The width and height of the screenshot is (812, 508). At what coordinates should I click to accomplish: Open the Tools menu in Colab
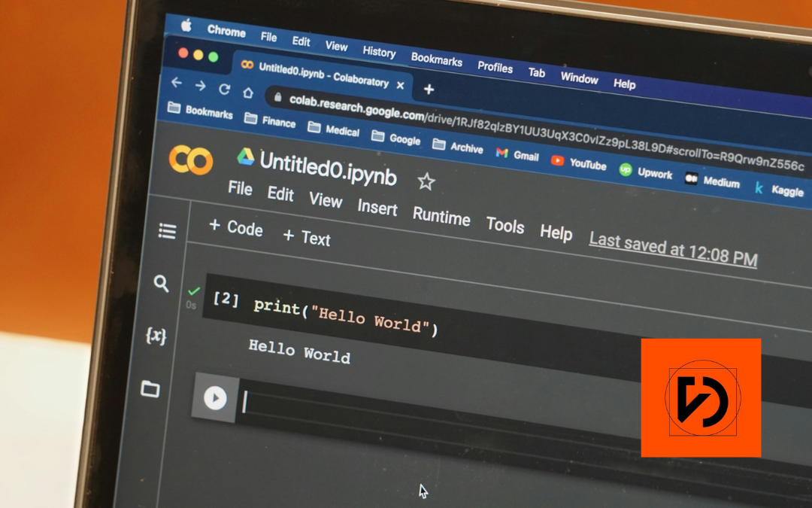504,226
